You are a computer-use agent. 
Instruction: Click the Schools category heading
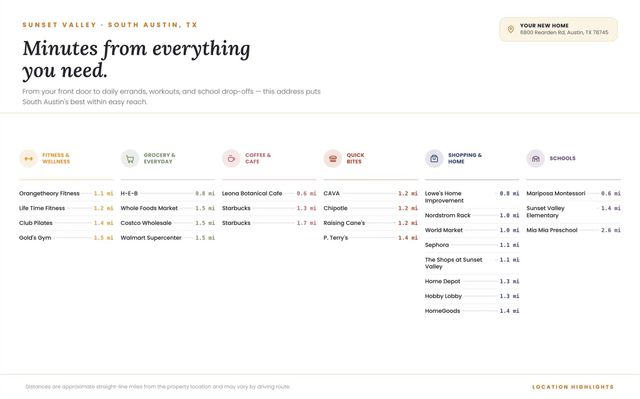click(x=562, y=158)
